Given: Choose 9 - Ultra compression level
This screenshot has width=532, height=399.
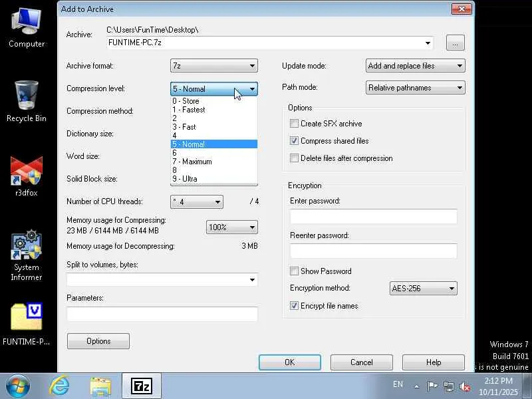Looking at the screenshot, I should pos(213,179).
